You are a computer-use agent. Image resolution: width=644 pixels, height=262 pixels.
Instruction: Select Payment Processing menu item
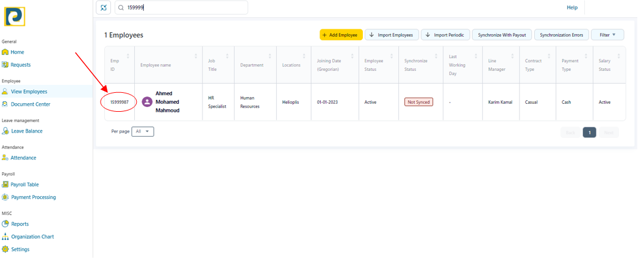[33, 197]
